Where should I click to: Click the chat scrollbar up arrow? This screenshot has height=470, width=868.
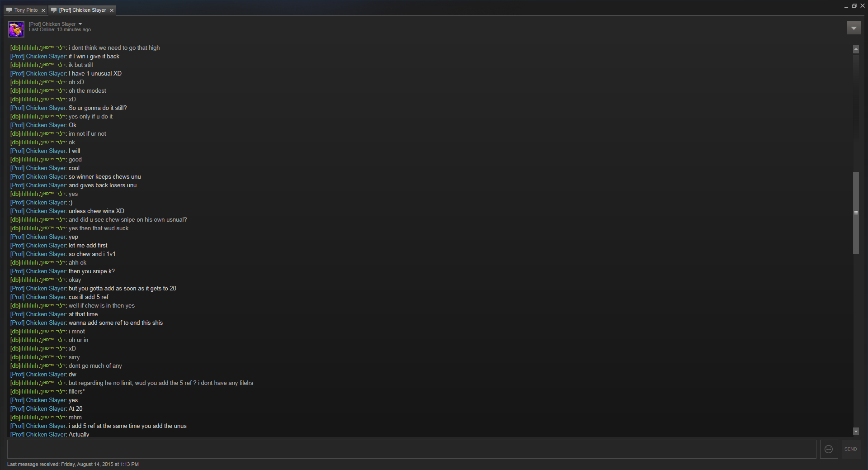coord(856,49)
